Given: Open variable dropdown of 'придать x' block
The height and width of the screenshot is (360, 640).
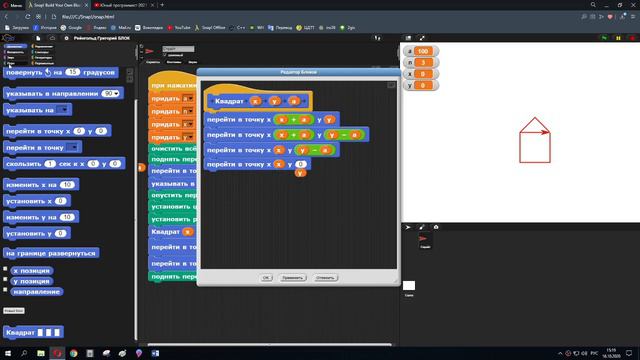Looking at the screenshot, I should pyautogui.click(x=188, y=124).
